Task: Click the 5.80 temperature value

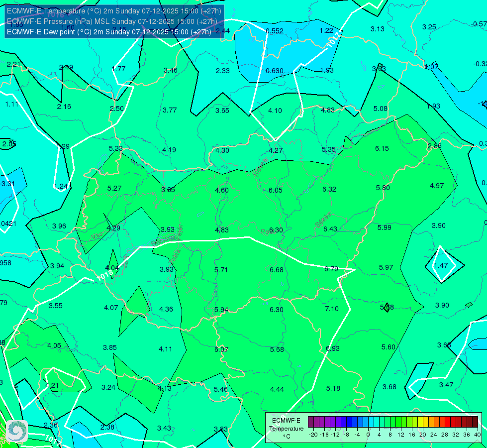Action: click(383, 188)
